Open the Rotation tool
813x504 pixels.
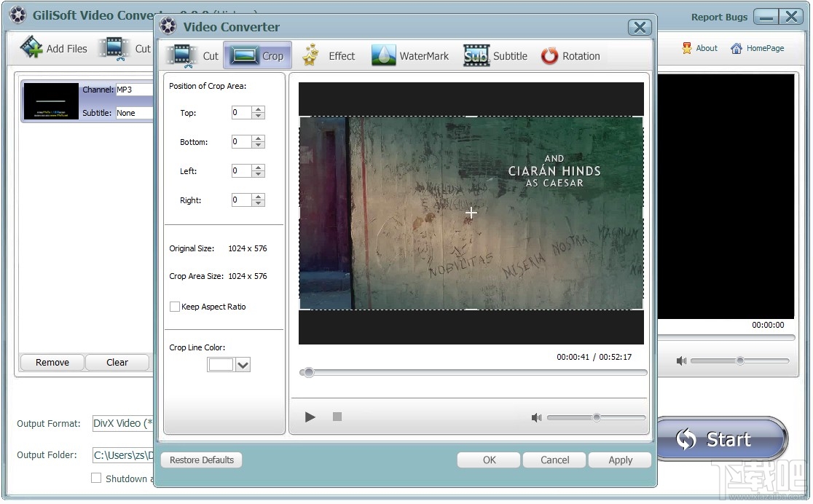pos(571,55)
